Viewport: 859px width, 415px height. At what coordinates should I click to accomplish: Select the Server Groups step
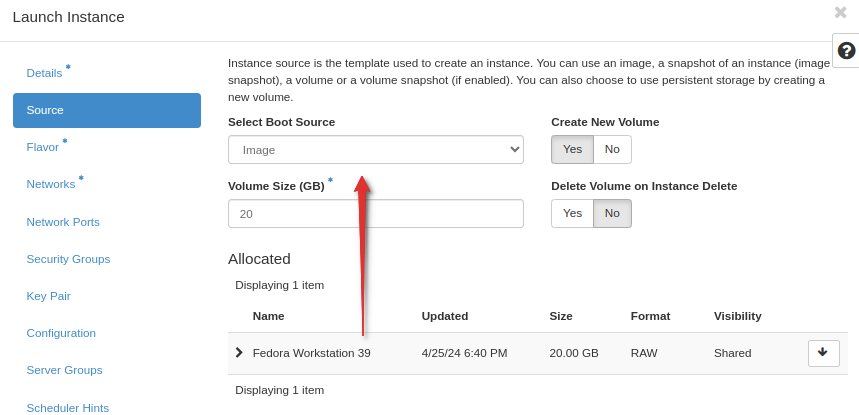[64, 370]
